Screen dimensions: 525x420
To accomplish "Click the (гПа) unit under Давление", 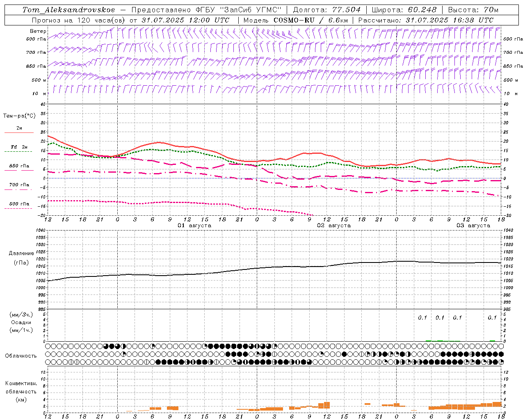I will pyautogui.click(x=21, y=263).
